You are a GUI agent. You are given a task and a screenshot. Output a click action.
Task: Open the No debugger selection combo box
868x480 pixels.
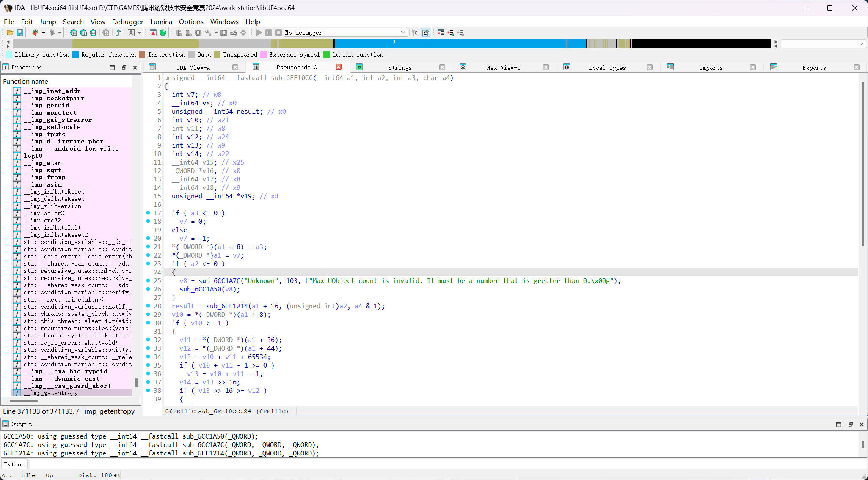click(x=345, y=33)
